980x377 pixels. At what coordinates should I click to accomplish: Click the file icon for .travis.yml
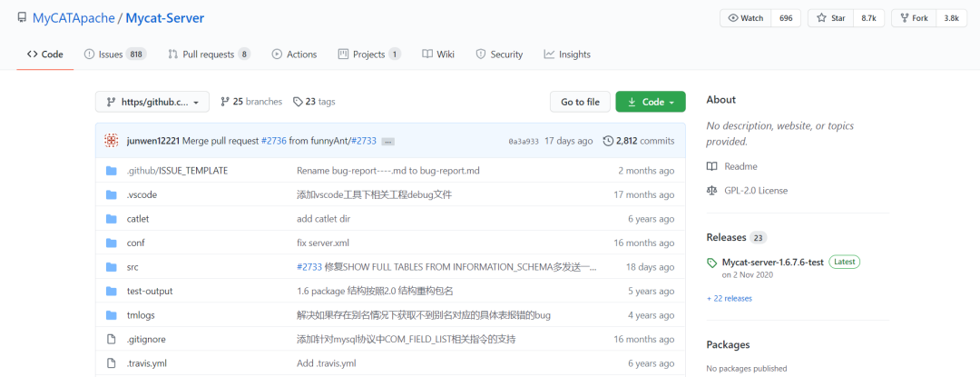pos(112,363)
